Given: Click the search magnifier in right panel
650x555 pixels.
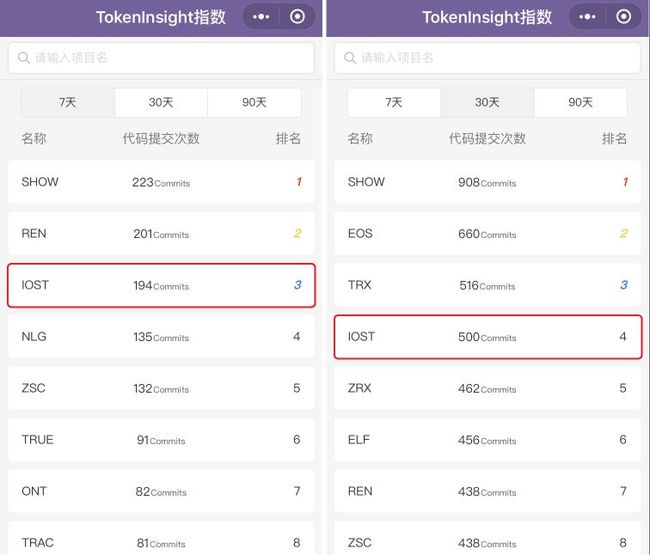Looking at the screenshot, I should click(350, 58).
